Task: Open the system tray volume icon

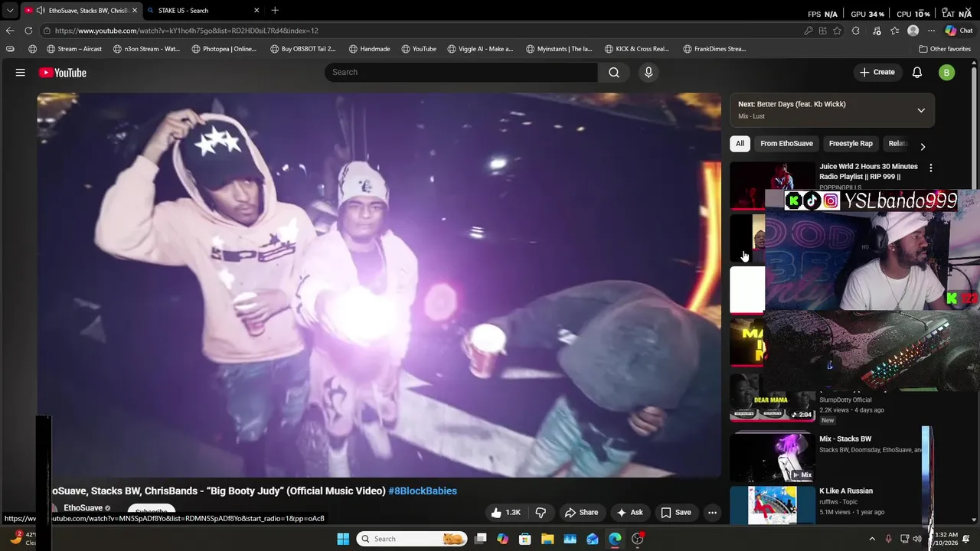Action: (x=917, y=539)
